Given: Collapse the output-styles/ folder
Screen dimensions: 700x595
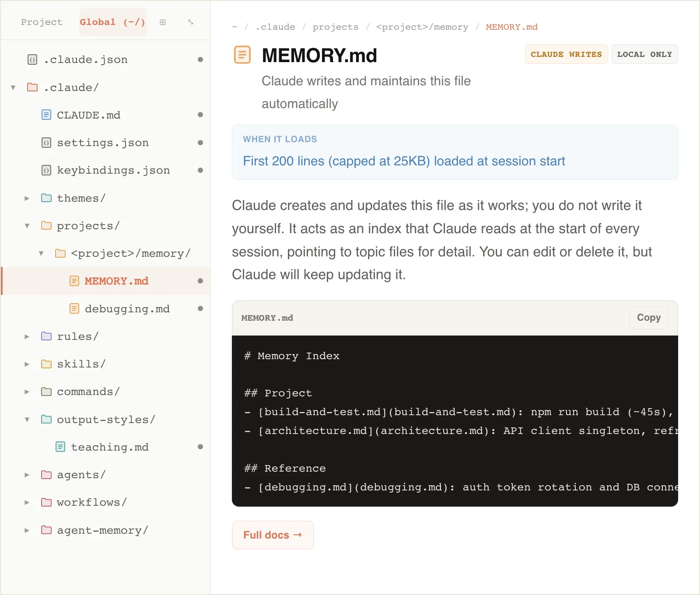Looking at the screenshot, I should tap(27, 420).
